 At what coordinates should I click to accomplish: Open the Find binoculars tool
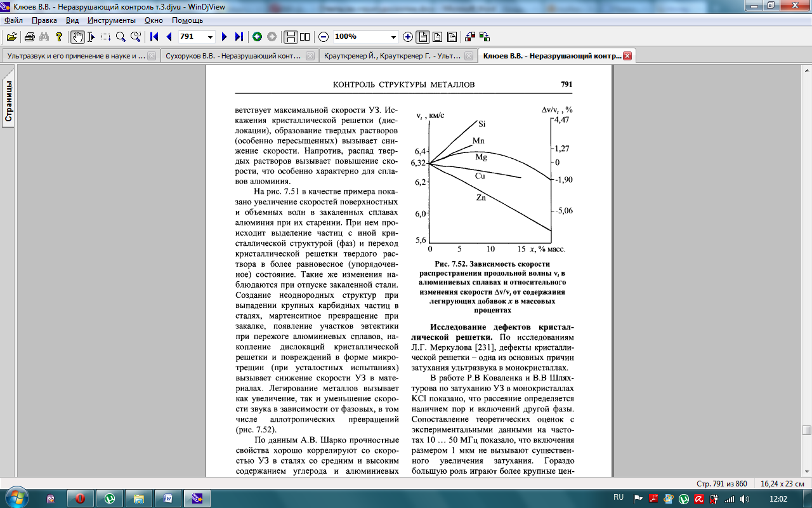click(x=44, y=37)
